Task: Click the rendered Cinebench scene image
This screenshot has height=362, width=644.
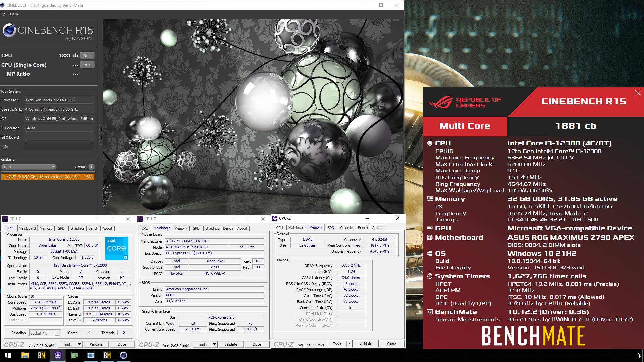Action: pyautogui.click(x=253, y=117)
